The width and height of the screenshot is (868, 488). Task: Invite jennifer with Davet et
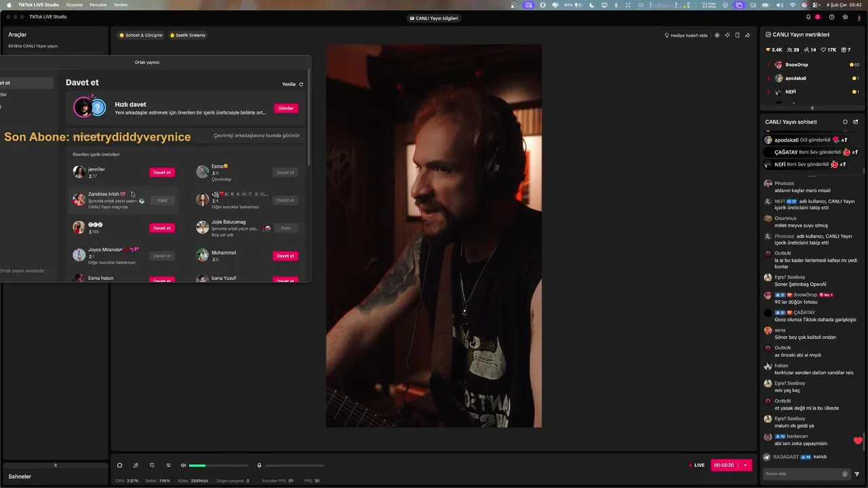tap(162, 172)
